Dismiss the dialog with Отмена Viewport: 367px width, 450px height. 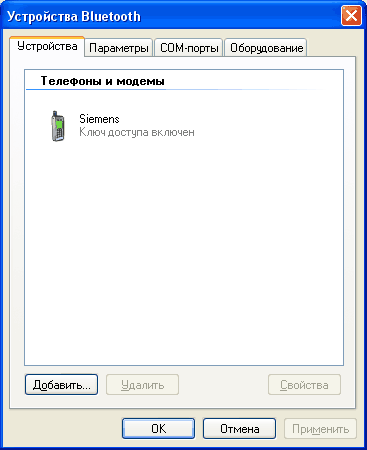pos(239,429)
